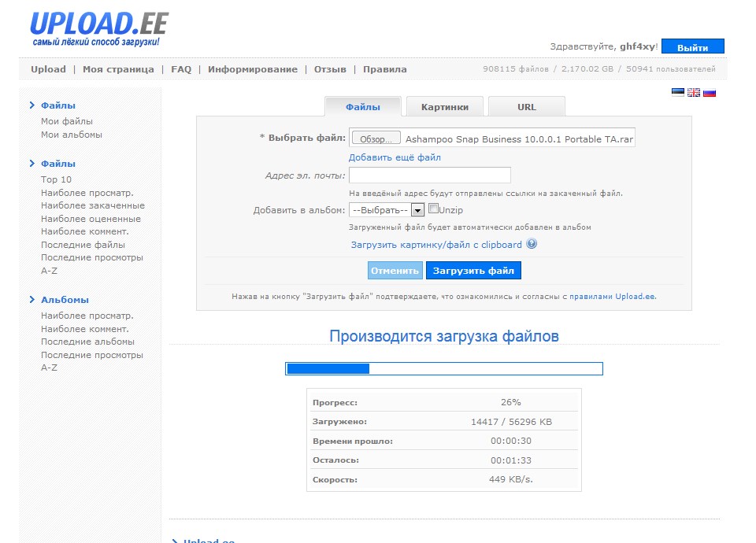Click the upload progress bar
Screen dimensions: 756x543
click(443, 368)
